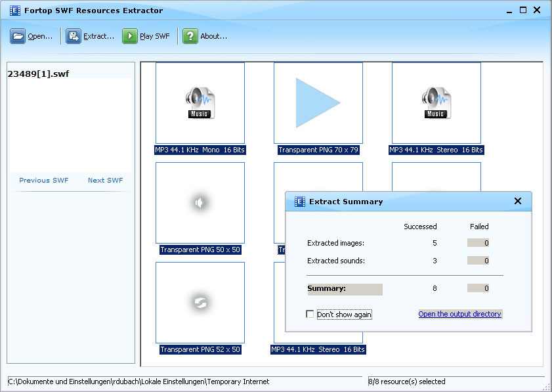
Task: Click the app logo icon in main title bar
Action: (15, 11)
